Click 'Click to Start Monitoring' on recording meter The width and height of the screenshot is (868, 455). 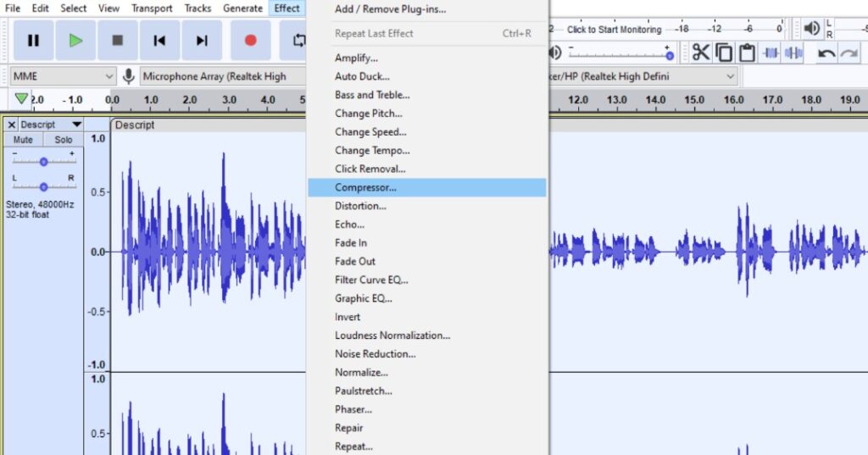coord(614,30)
